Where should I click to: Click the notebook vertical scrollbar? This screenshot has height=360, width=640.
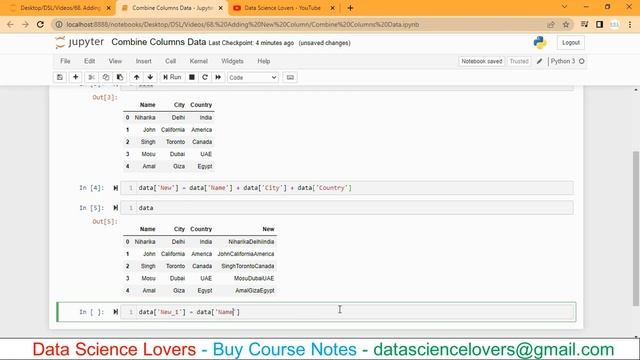pos(636,228)
